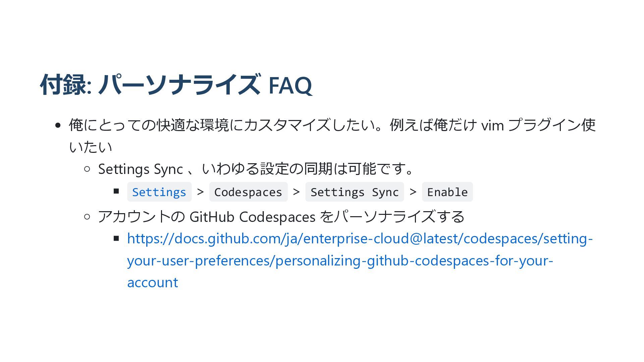644x362 pixels.
Task: Click the Enable code label
Action: (x=447, y=192)
